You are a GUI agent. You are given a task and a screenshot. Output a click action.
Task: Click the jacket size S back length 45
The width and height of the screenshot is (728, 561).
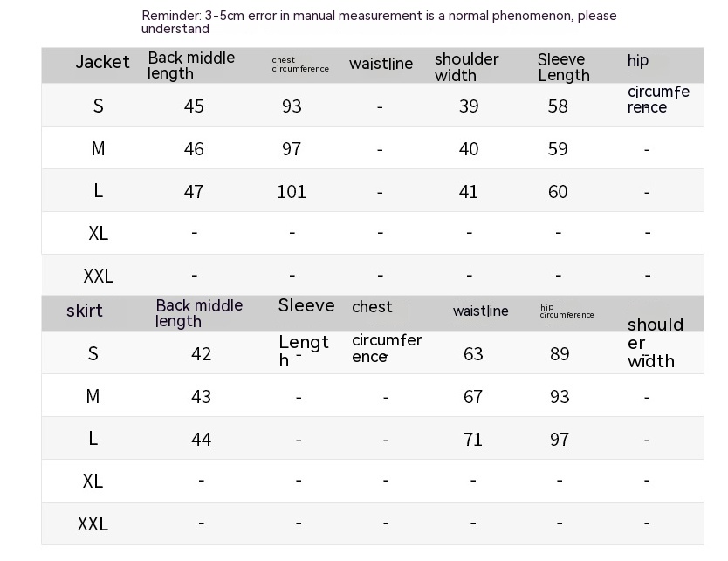pos(194,106)
